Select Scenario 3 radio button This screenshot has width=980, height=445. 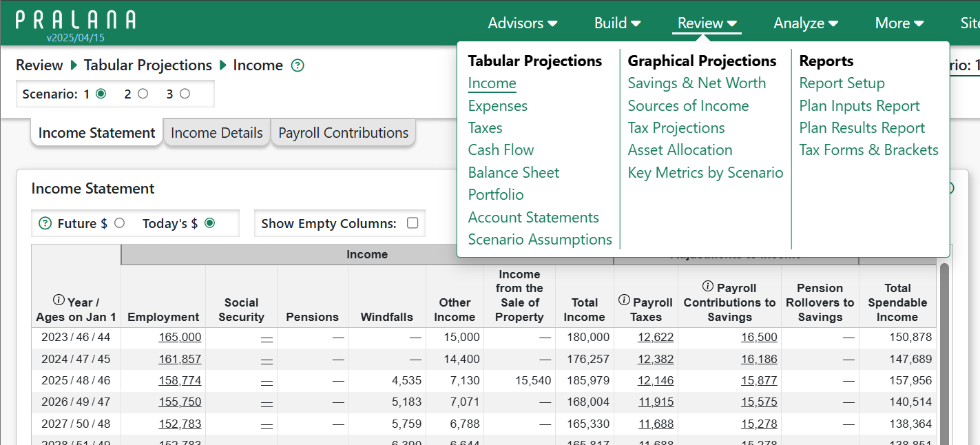coord(185,94)
